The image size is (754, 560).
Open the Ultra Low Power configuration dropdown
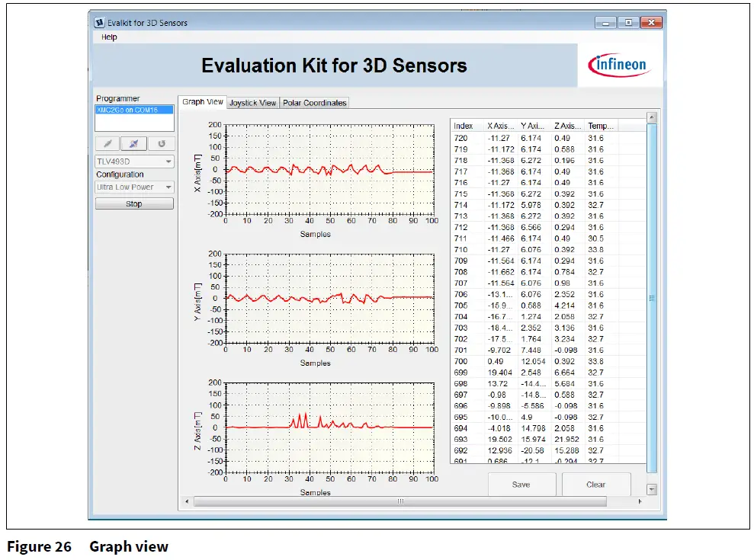point(134,187)
